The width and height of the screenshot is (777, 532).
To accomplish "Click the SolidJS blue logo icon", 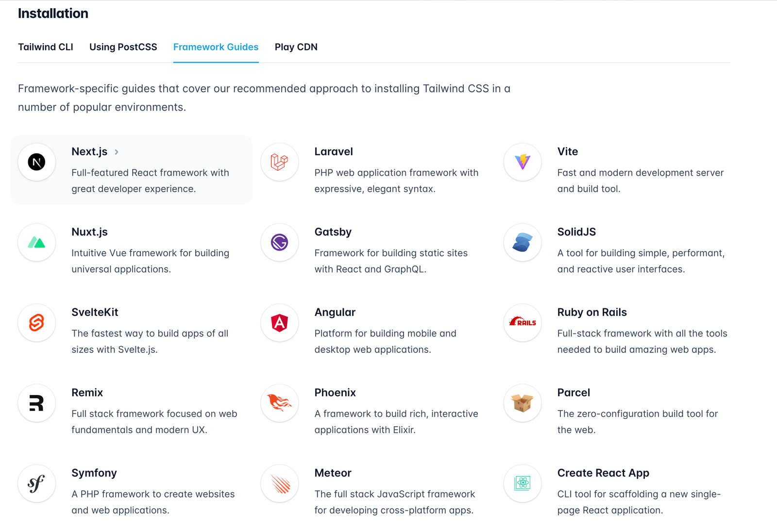I will [523, 242].
